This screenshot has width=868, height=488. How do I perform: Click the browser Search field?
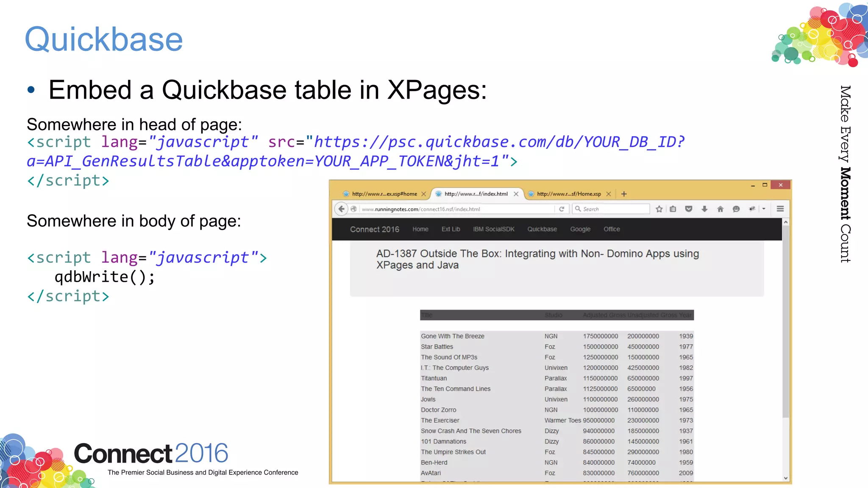pyautogui.click(x=611, y=209)
